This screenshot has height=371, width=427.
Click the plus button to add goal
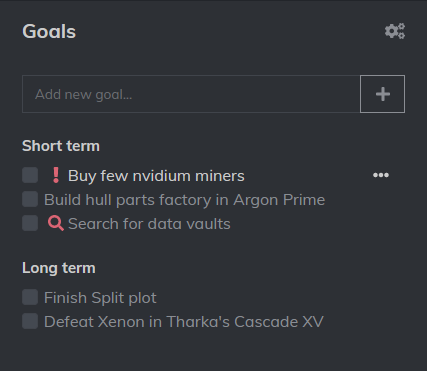[383, 94]
